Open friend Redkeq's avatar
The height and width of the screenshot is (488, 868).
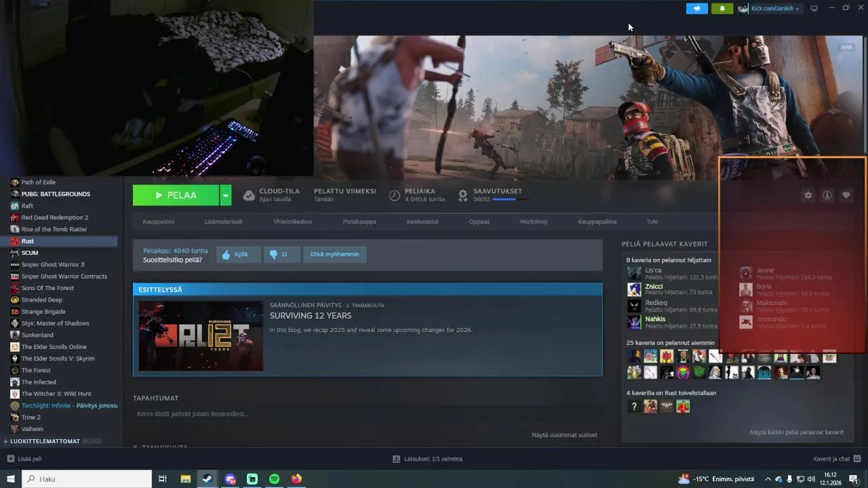(x=634, y=306)
